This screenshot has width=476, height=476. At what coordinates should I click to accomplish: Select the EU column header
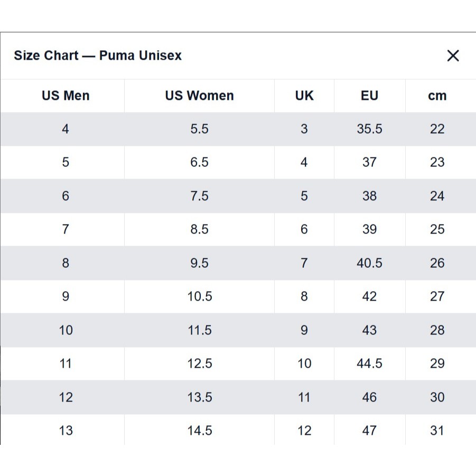[369, 96]
